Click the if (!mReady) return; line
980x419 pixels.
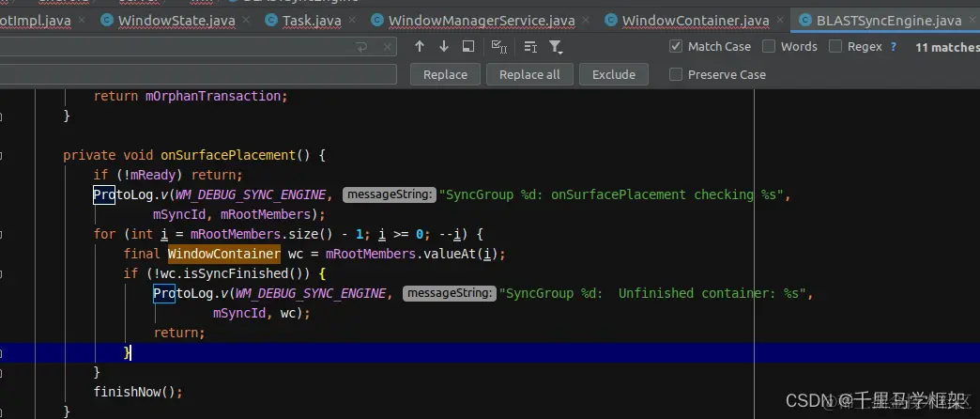tap(167, 175)
